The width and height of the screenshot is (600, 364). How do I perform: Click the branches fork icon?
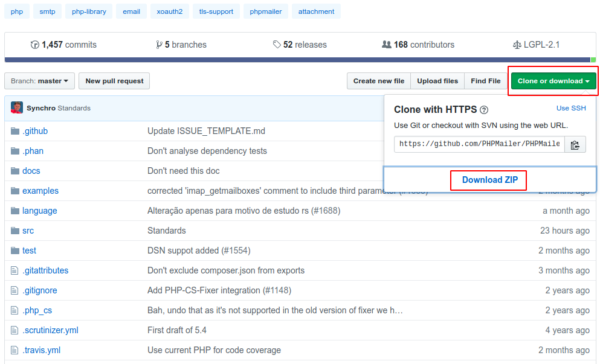[159, 45]
